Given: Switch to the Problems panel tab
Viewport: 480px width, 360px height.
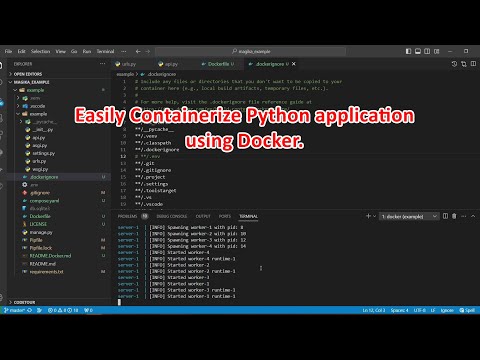Looking at the screenshot, I should click(128, 216).
